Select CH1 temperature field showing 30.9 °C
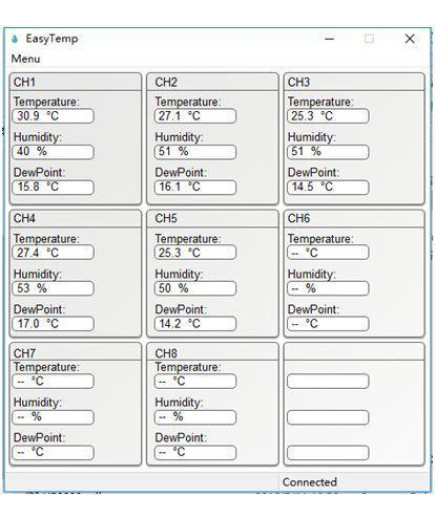 pyautogui.click(x=53, y=116)
